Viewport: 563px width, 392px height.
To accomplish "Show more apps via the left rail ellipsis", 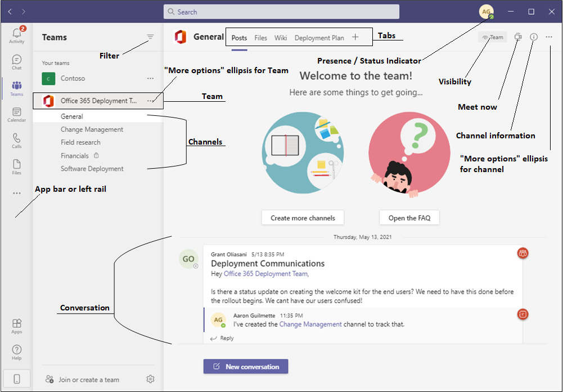I will (x=16, y=193).
